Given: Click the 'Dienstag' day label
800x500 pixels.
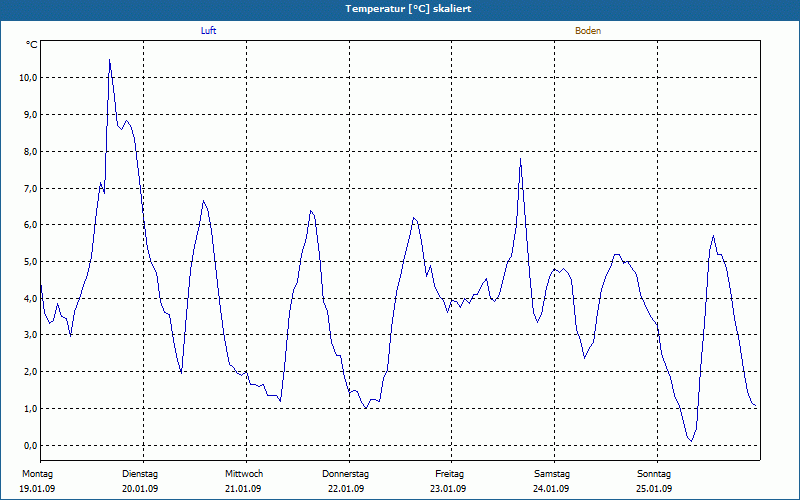Looking at the screenshot, I should [x=140, y=474].
